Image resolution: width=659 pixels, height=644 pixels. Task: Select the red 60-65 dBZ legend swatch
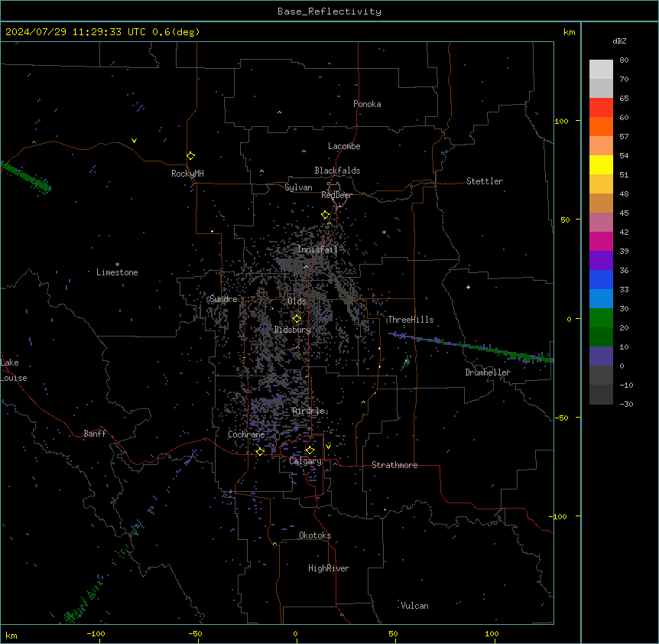[601, 107]
